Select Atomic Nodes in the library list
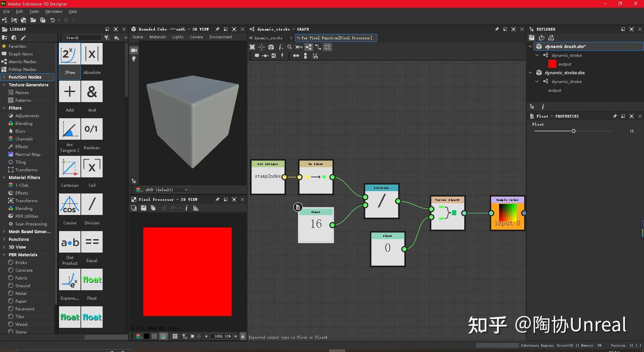The width and height of the screenshot is (644, 352). (22, 62)
